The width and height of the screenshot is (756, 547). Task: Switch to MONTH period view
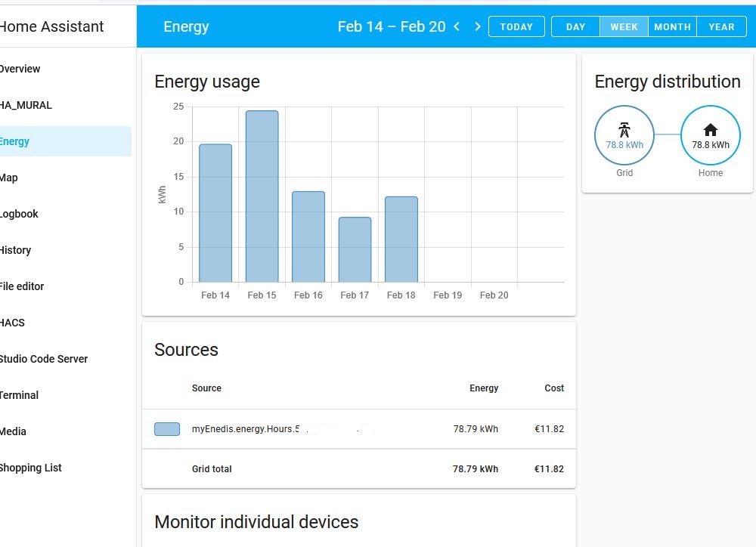(672, 26)
